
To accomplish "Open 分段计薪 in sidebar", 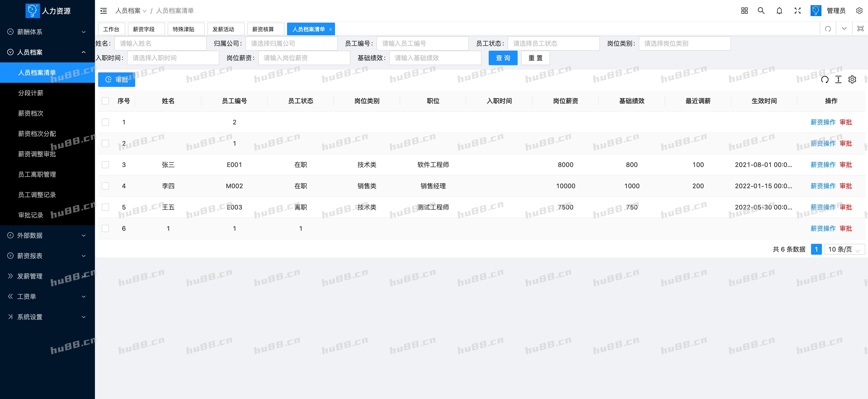I will click(x=47, y=93).
